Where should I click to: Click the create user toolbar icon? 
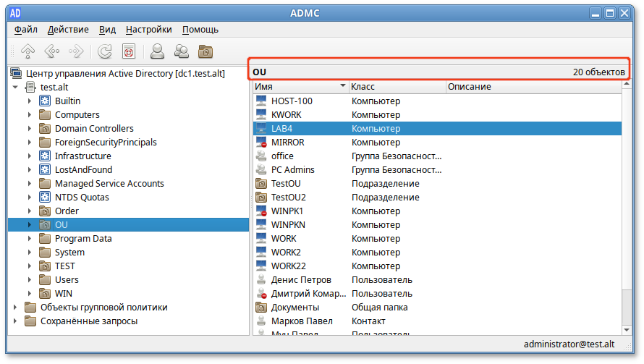click(156, 51)
